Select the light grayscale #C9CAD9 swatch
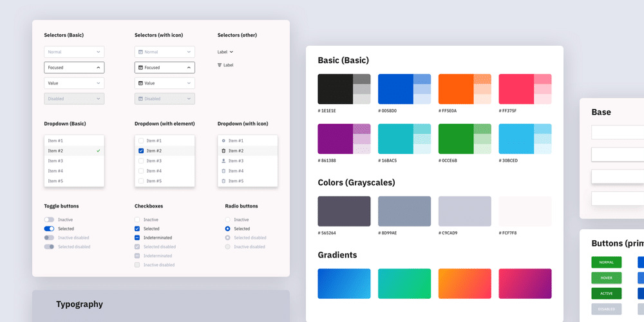The width and height of the screenshot is (644, 322). click(465, 211)
